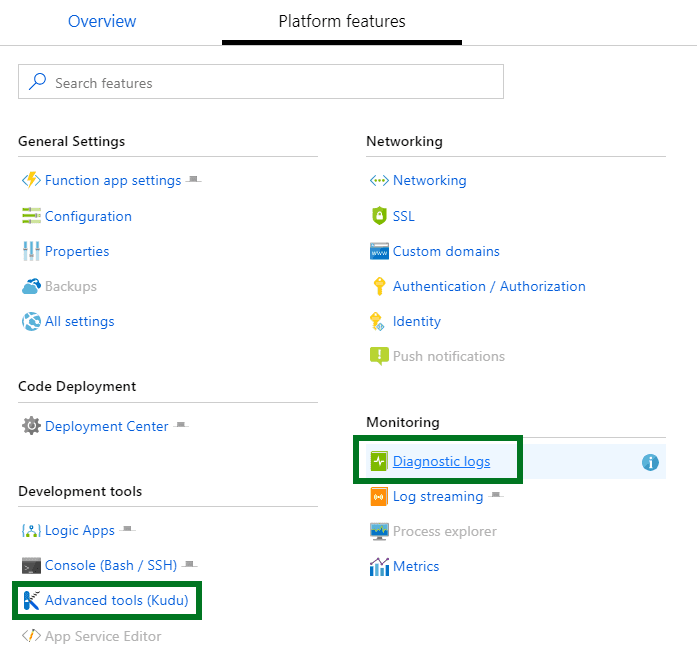This screenshot has width=697, height=645.
Task: Click the Networking arrows icon
Action: pos(379,180)
